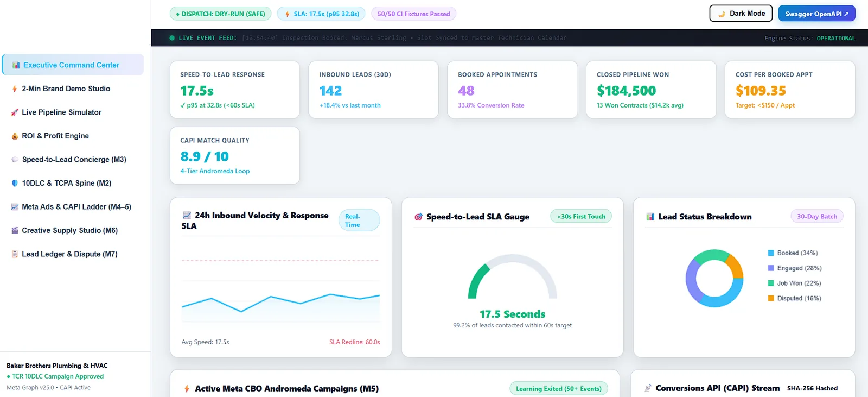
Task: Click the Real-Time badge on the velocity chart
Action: click(x=359, y=220)
